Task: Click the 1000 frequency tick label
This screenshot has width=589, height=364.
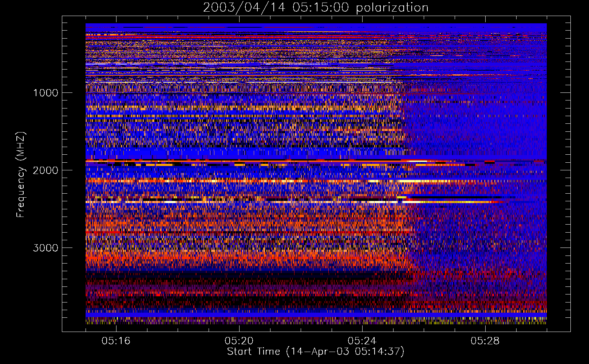Action: click(46, 93)
